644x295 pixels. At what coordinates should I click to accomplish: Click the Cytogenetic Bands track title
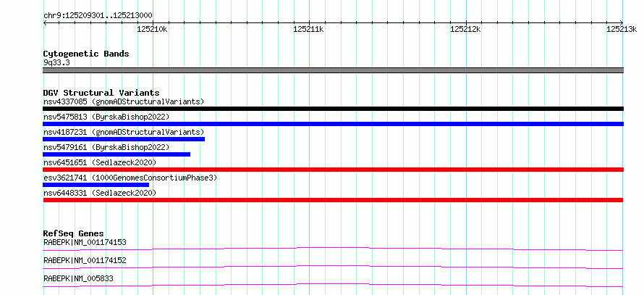pyautogui.click(x=86, y=54)
